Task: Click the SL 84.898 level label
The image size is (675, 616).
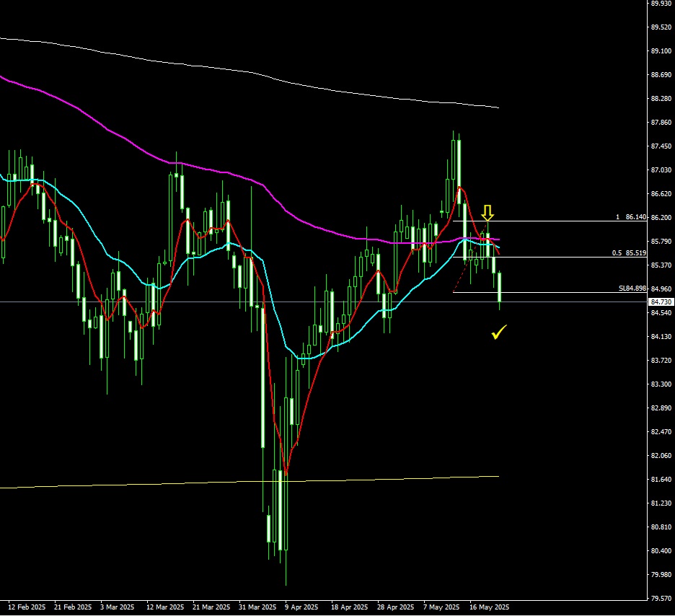Action: (632, 288)
